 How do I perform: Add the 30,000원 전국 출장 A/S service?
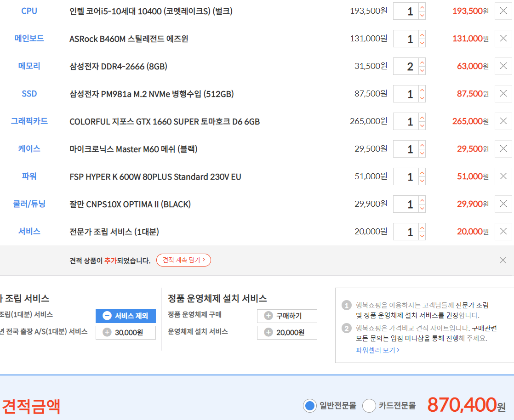pos(126,333)
